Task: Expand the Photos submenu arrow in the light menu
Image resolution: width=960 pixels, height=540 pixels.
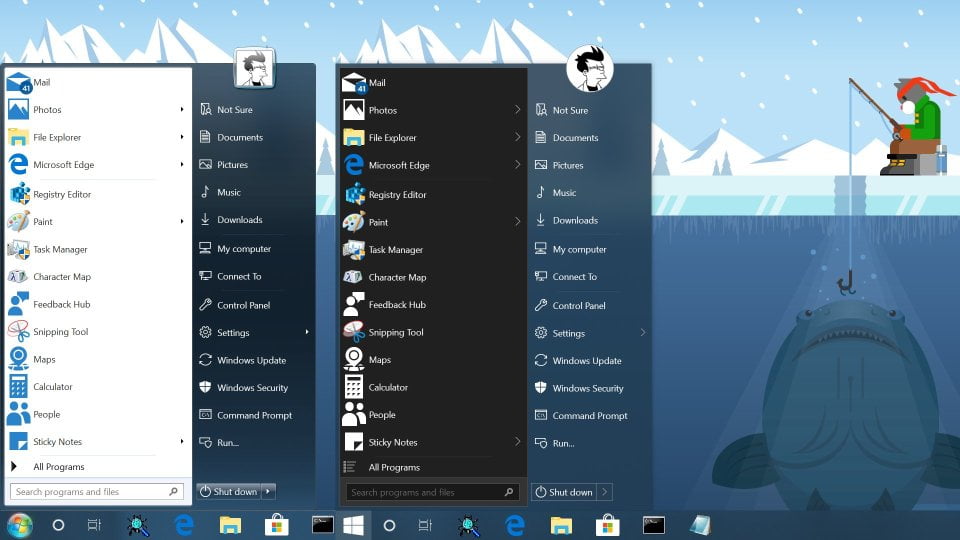Action: click(182, 110)
